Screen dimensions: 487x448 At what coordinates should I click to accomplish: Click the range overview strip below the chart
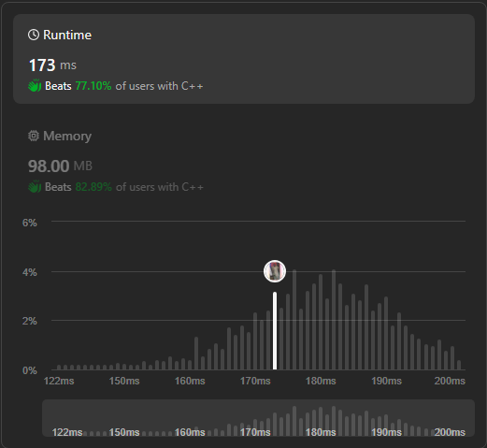tap(258, 418)
